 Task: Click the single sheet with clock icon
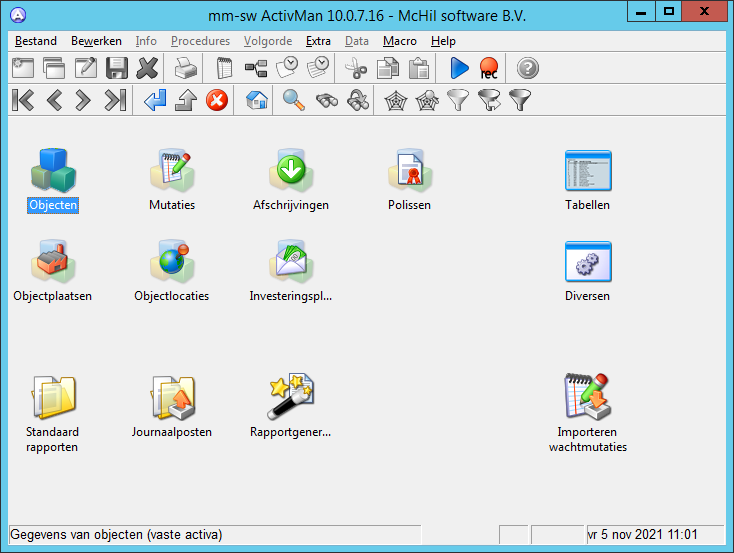(287, 68)
